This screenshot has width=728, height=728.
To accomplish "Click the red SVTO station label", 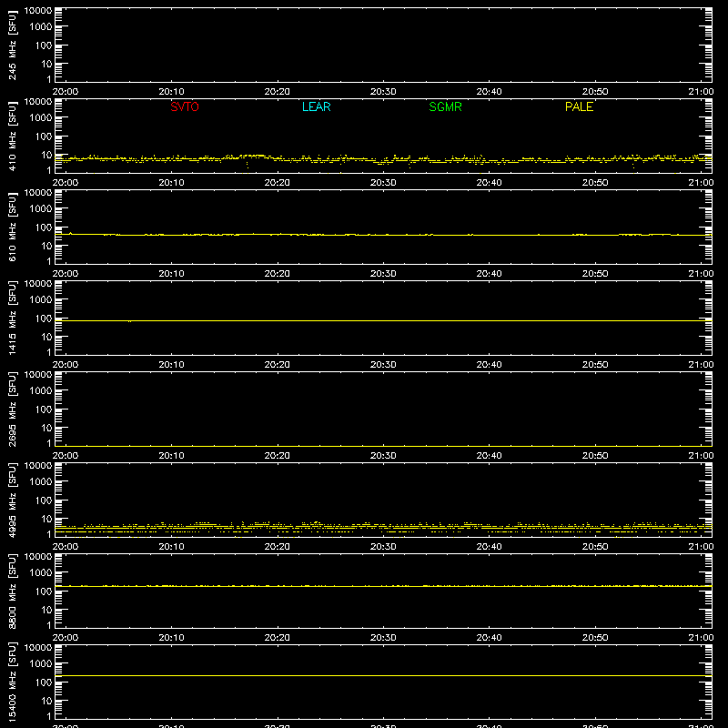I will pyautogui.click(x=185, y=106).
